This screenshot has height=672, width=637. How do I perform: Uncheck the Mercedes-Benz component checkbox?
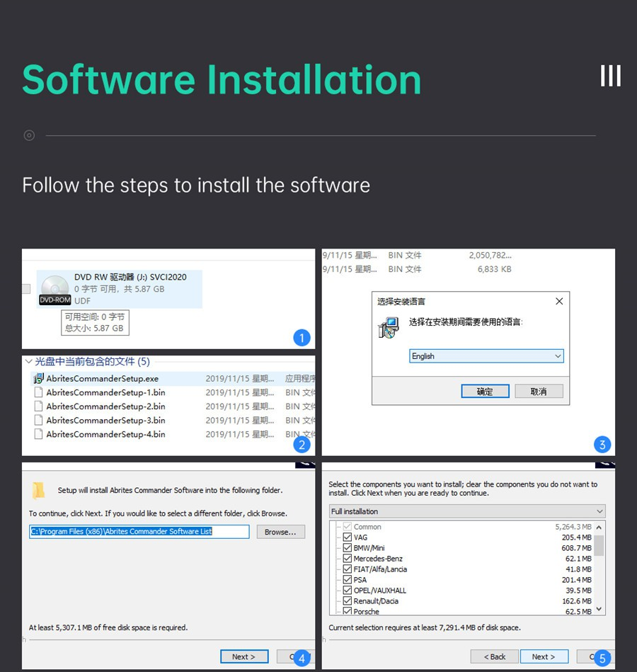347,559
